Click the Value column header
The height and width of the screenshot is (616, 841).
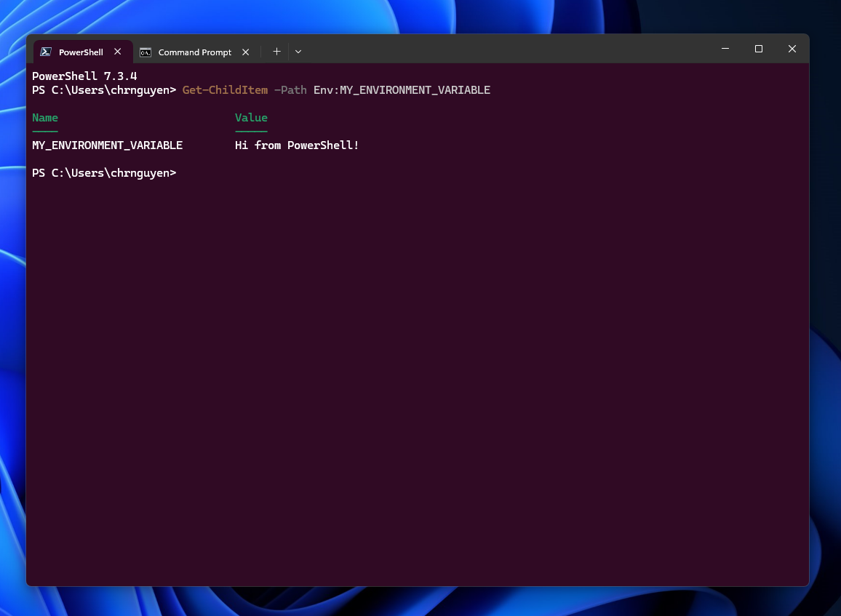pyautogui.click(x=251, y=117)
